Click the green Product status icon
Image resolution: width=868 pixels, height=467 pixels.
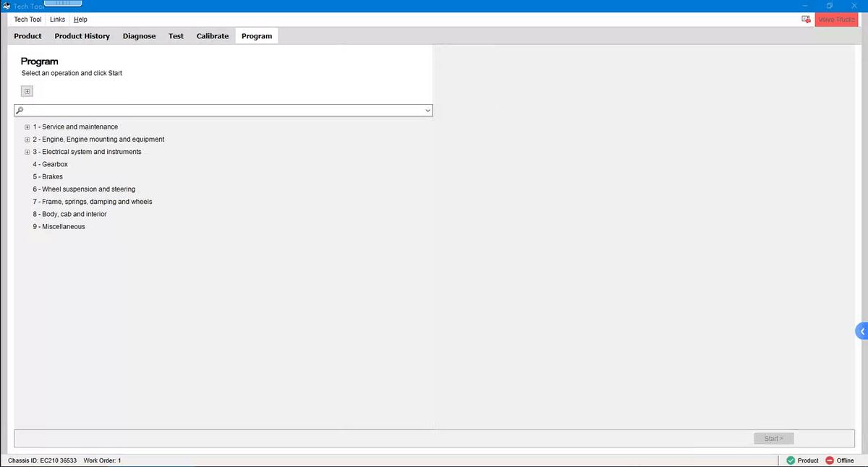(x=791, y=460)
